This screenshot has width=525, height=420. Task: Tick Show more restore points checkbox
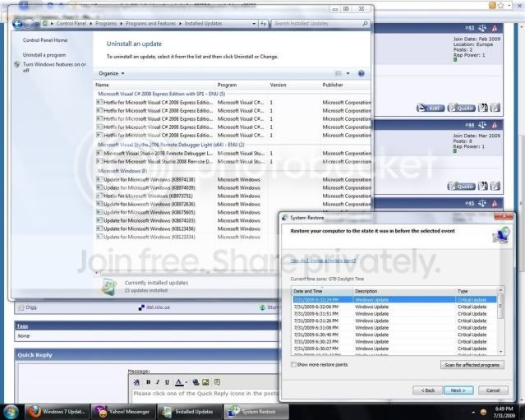[293, 364]
